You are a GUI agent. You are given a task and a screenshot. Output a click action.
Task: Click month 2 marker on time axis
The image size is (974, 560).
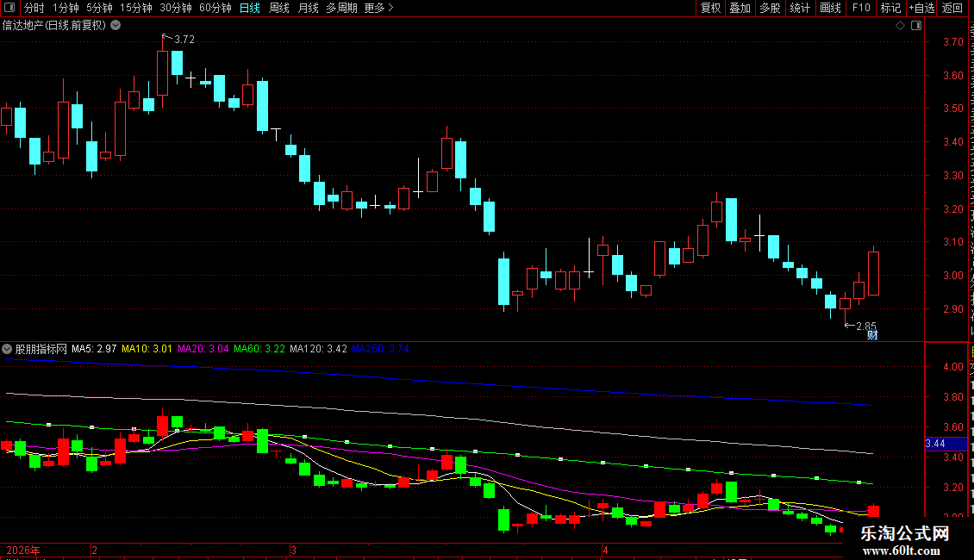95,550
